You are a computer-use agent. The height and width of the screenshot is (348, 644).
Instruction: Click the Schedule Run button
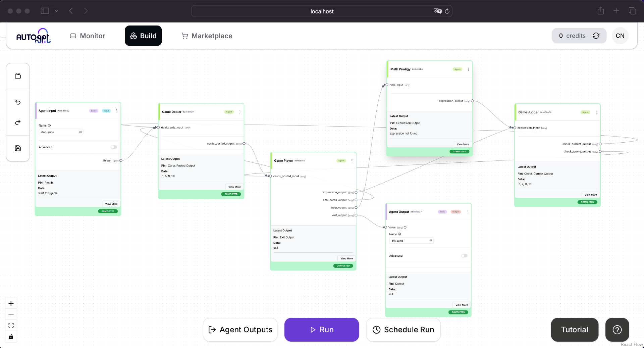pyautogui.click(x=403, y=330)
